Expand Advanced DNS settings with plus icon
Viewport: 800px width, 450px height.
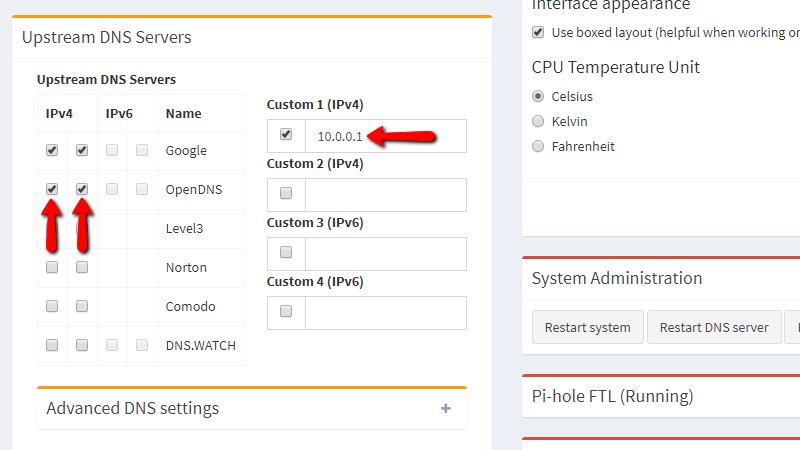coord(445,408)
